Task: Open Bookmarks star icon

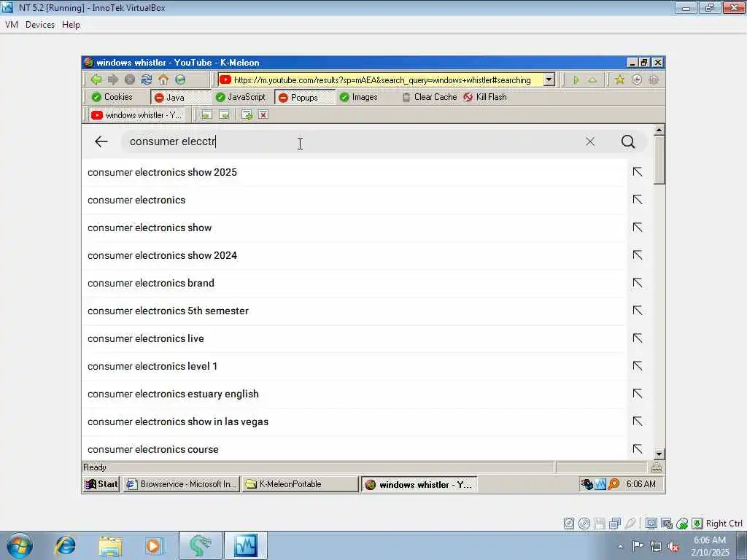Action: [x=619, y=79]
